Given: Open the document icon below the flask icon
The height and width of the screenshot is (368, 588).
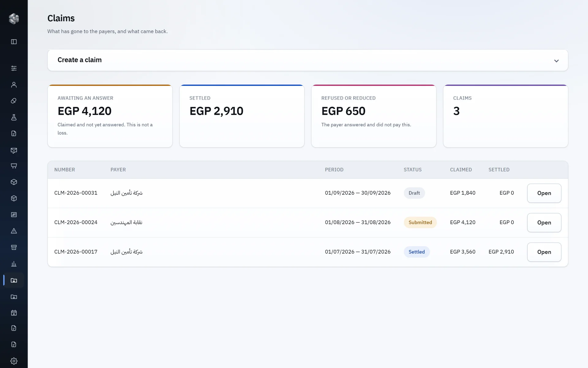Looking at the screenshot, I should click(x=14, y=133).
